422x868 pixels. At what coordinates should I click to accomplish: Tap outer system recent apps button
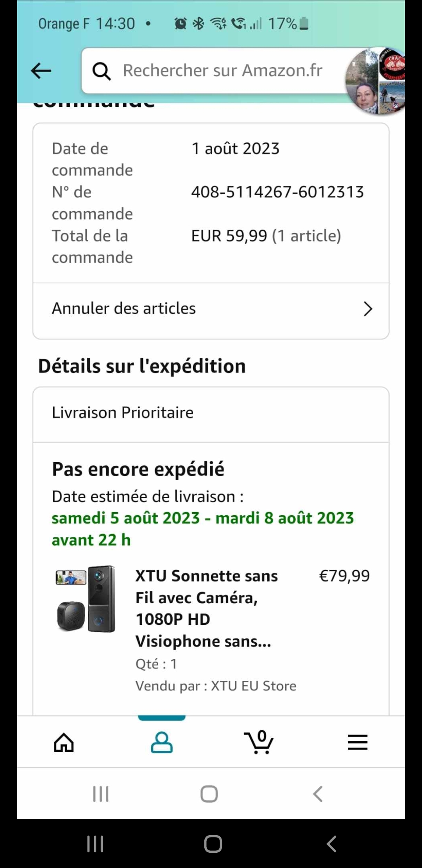[95, 844]
